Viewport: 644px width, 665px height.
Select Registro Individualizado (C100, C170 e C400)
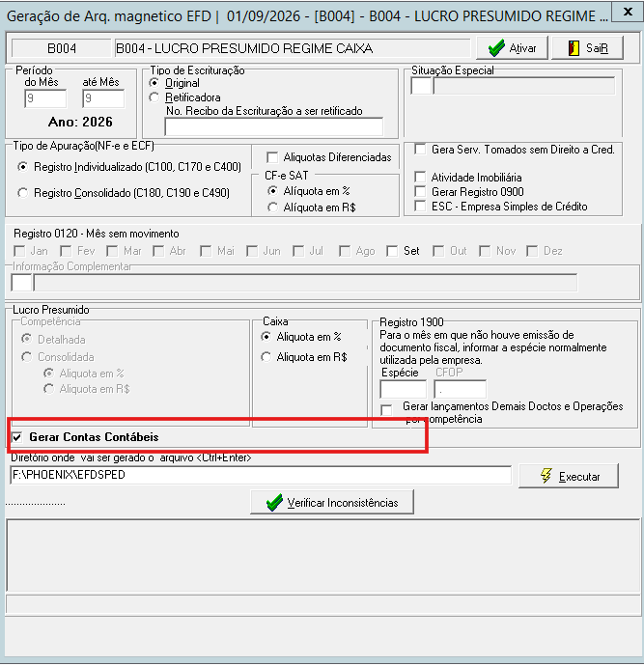click(x=23, y=167)
